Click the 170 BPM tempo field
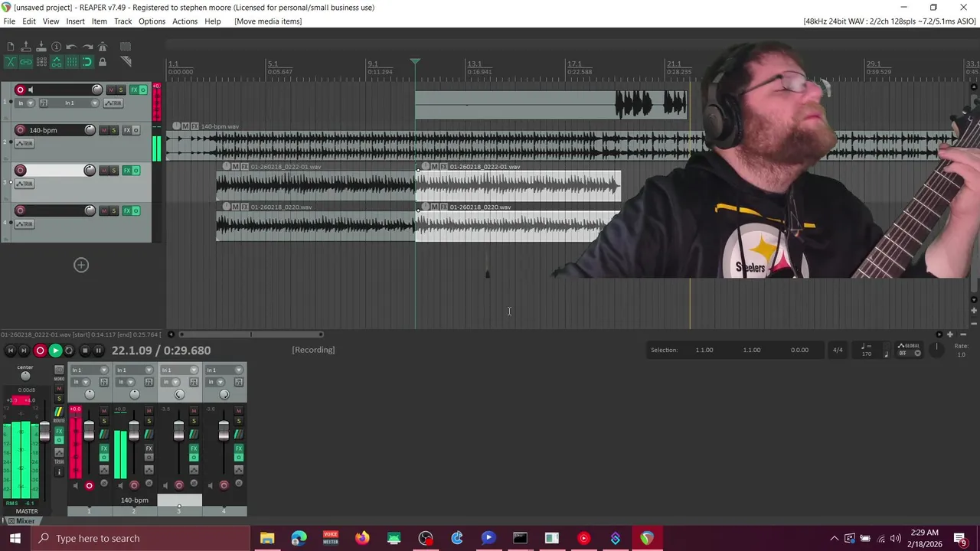Viewport: 980px width, 551px height. click(867, 354)
